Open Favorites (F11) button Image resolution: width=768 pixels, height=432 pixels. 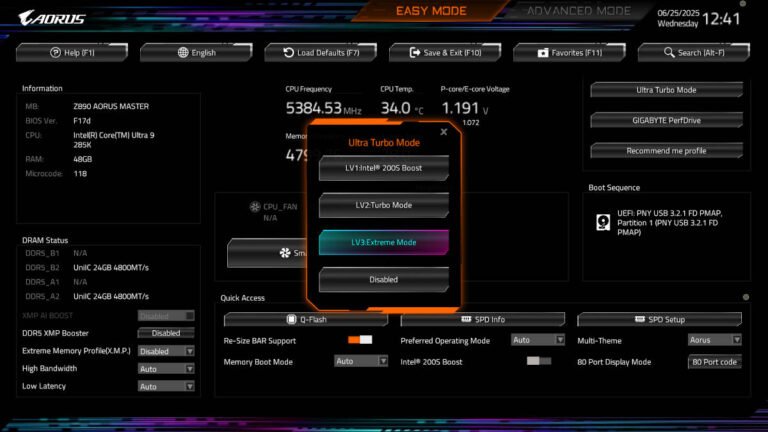570,52
